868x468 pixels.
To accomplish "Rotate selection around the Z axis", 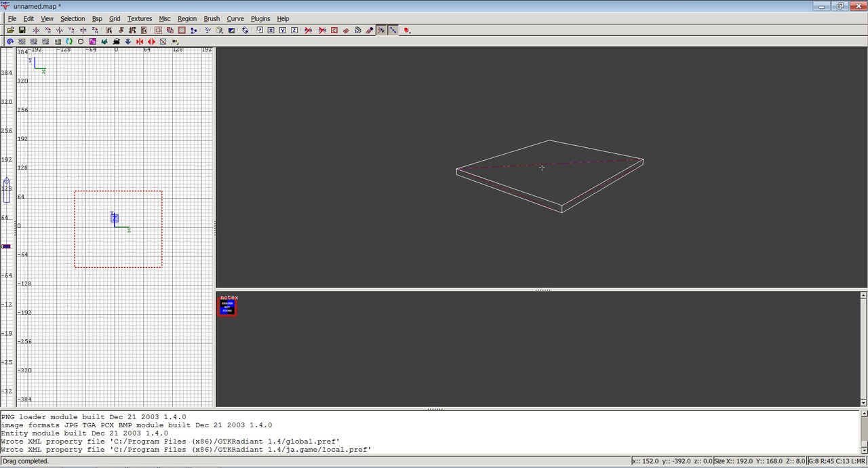I will point(95,31).
